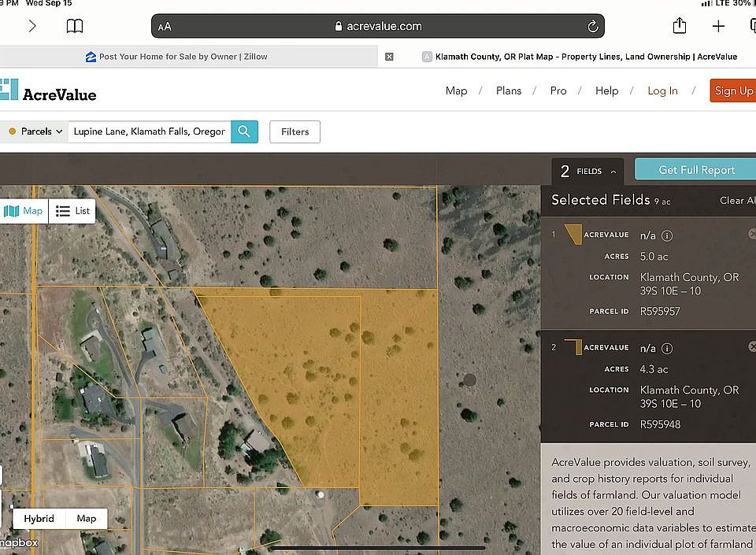Click the Get Full Report button
The height and width of the screenshot is (555, 756).
click(x=695, y=169)
